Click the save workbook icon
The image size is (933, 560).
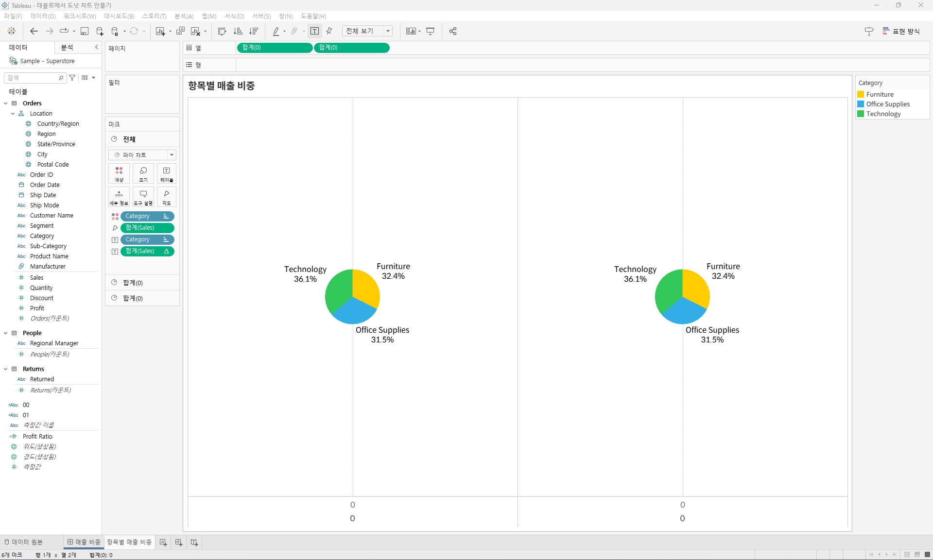85,31
